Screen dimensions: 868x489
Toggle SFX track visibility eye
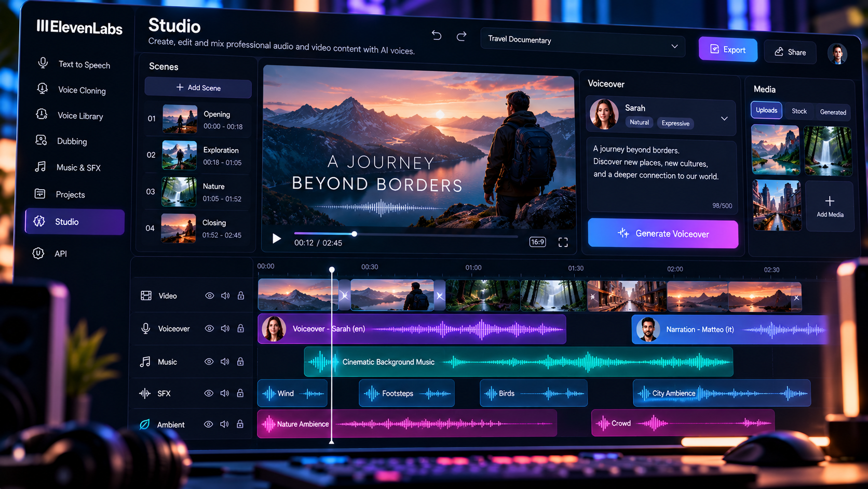[x=209, y=393]
